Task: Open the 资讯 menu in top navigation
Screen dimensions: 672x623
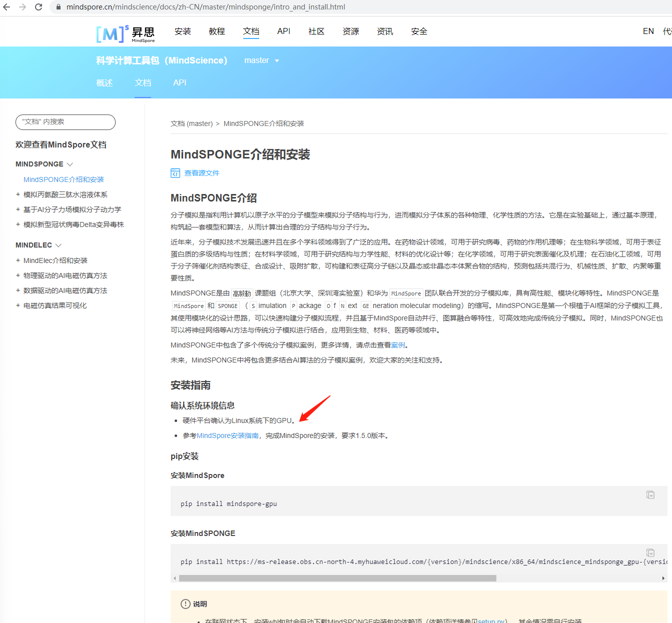Action: pos(385,31)
